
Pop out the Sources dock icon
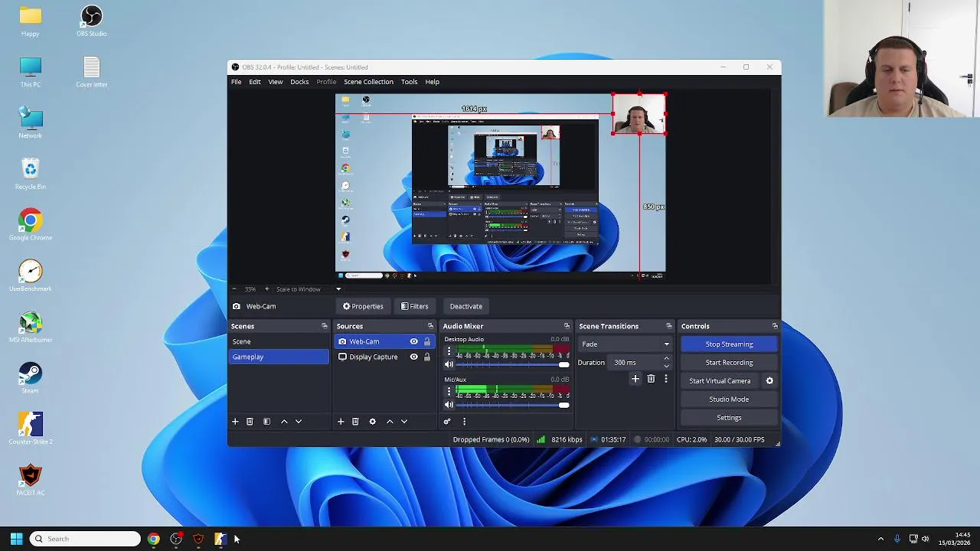(x=430, y=327)
